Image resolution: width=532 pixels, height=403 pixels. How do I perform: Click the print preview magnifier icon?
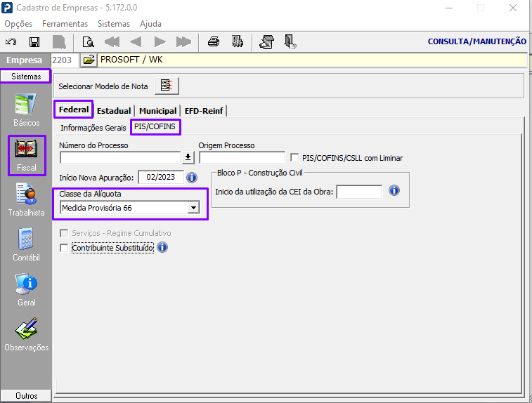click(x=89, y=42)
